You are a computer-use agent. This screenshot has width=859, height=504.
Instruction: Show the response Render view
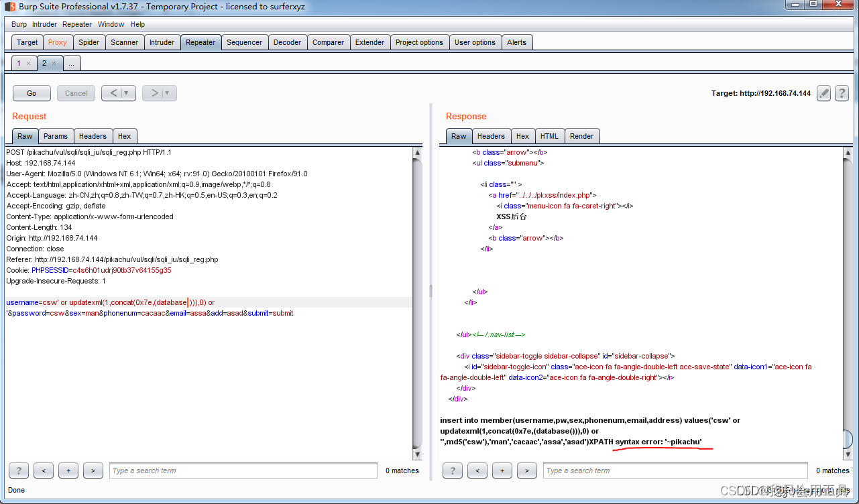tap(581, 136)
